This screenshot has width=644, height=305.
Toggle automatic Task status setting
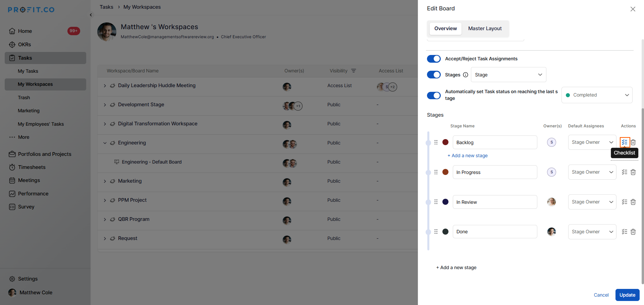tap(434, 96)
